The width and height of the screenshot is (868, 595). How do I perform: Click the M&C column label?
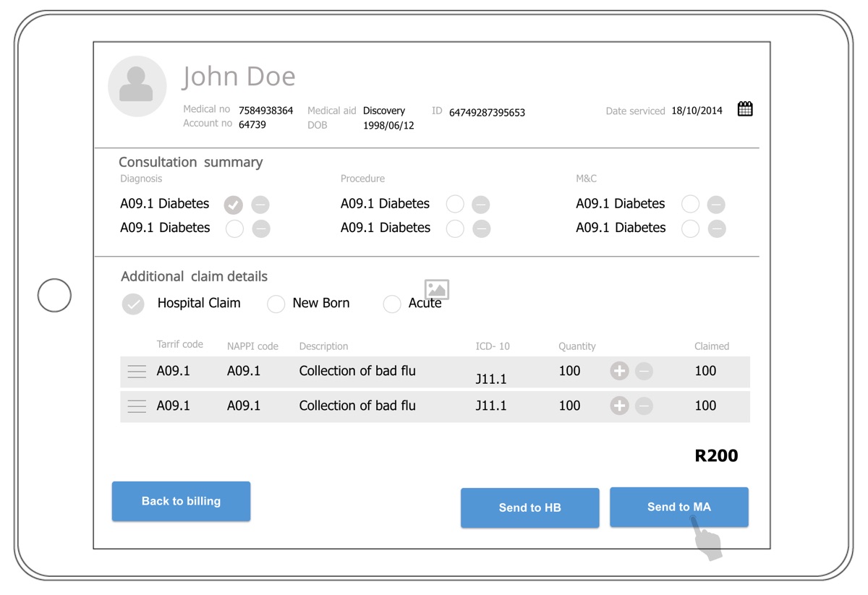pyautogui.click(x=586, y=179)
